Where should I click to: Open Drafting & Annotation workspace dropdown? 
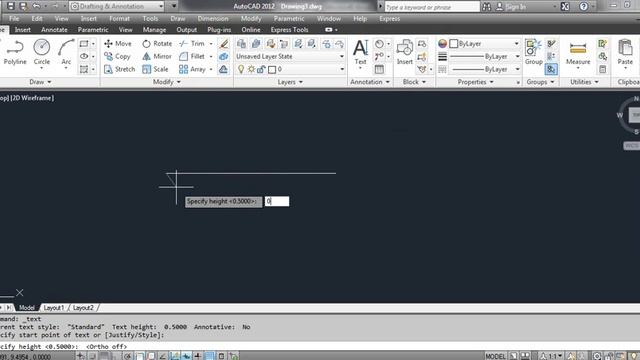tap(117, 6)
